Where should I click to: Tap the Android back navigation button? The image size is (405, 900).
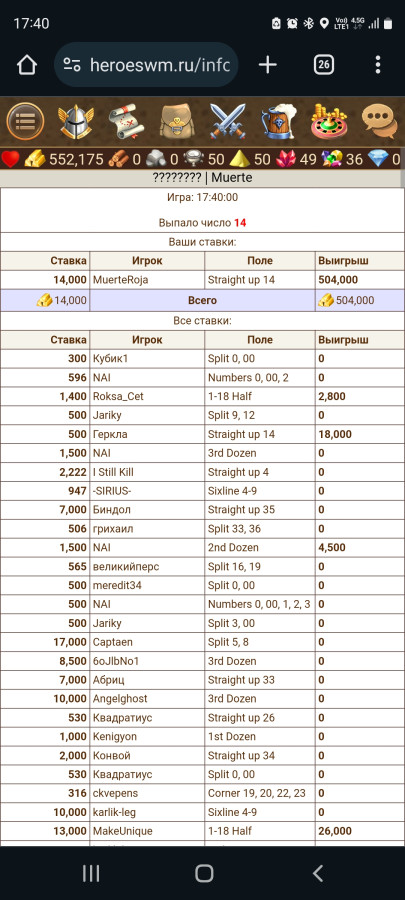318,873
